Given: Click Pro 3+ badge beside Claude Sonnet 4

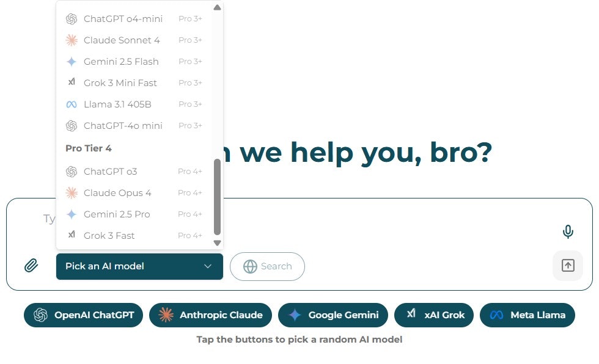Looking at the screenshot, I should (x=190, y=40).
